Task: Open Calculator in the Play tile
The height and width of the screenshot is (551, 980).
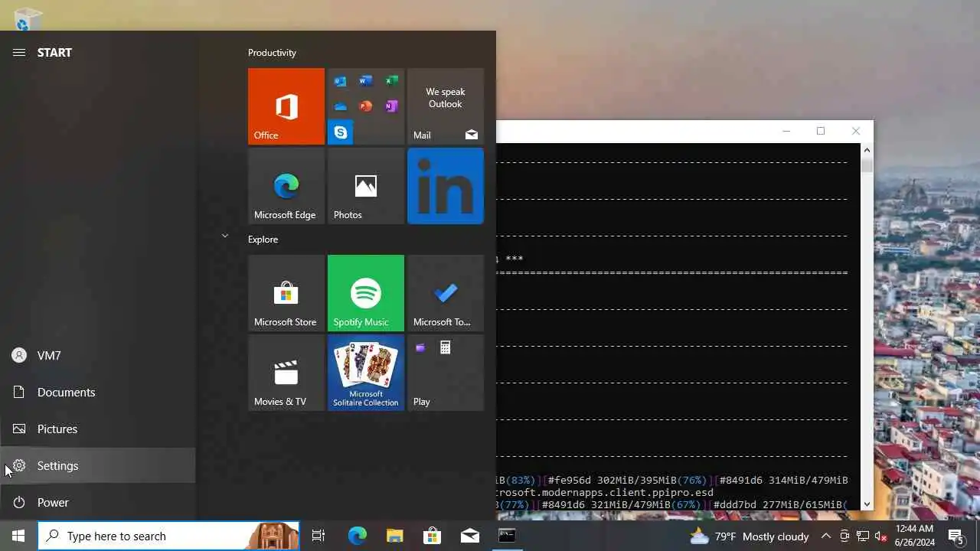Action: tap(445, 348)
